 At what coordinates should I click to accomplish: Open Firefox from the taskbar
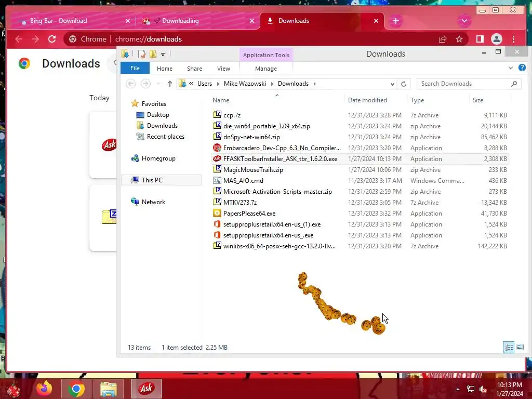(44, 389)
